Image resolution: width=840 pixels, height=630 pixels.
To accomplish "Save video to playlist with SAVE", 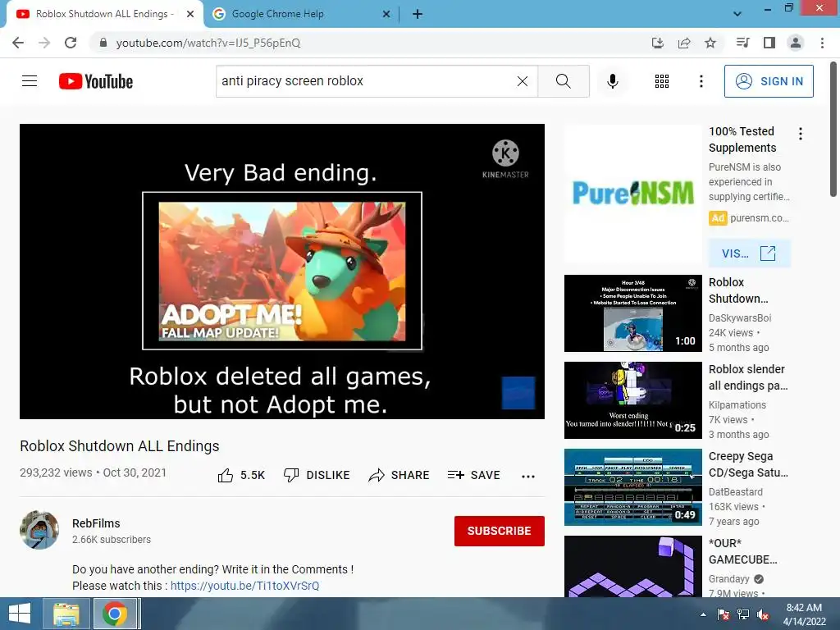I will (x=473, y=475).
